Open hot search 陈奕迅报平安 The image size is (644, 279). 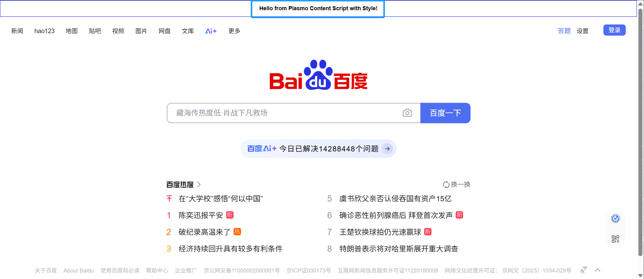point(201,215)
